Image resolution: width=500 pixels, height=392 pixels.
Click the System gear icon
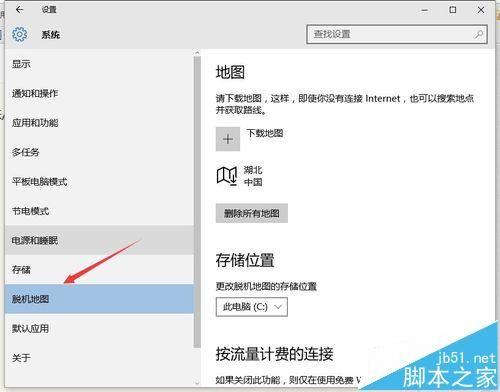[x=19, y=34]
